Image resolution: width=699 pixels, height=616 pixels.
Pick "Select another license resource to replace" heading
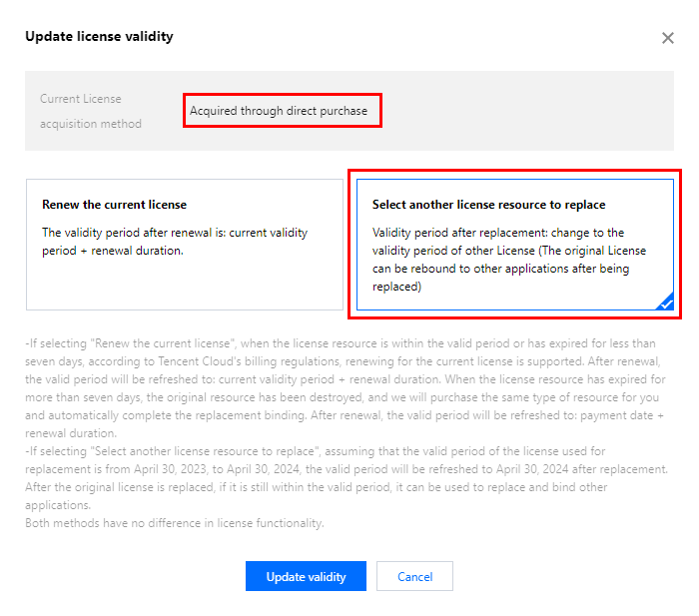[x=488, y=205]
